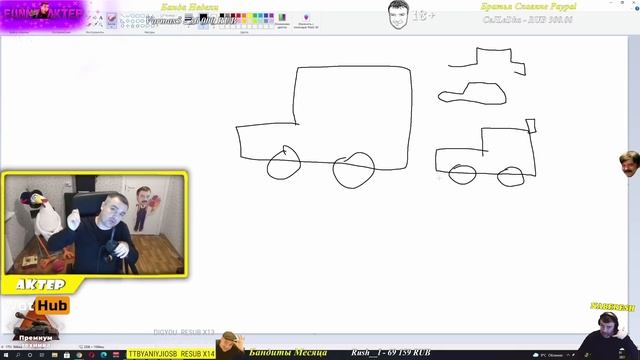The height and width of the screenshot is (360, 640).
Task: Select the Magnifier zoom tool
Action: click(x=101, y=24)
